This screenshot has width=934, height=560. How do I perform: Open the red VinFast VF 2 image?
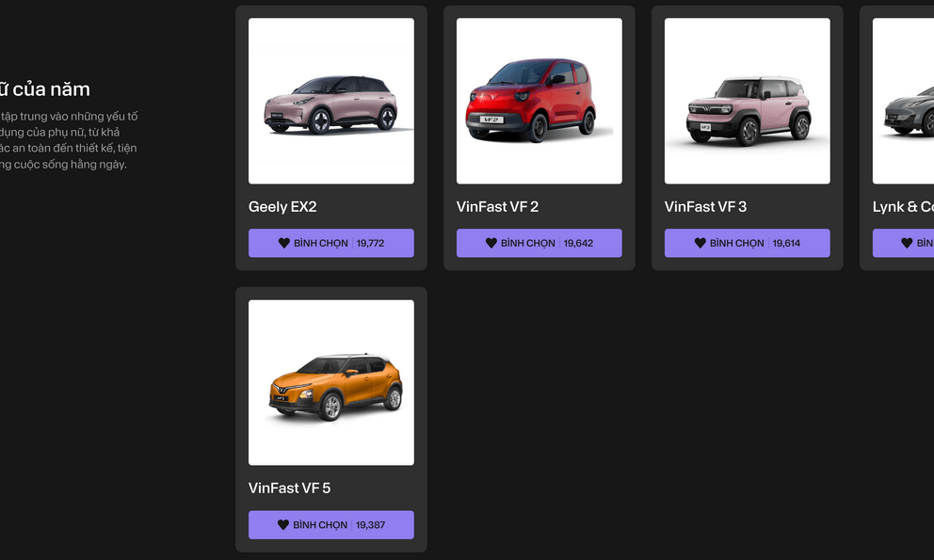pos(539,101)
